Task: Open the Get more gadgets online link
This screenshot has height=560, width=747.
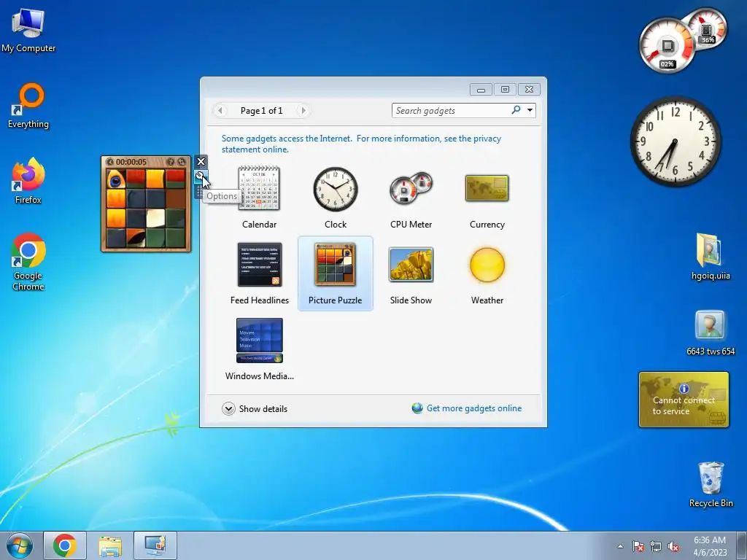Action: point(474,408)
